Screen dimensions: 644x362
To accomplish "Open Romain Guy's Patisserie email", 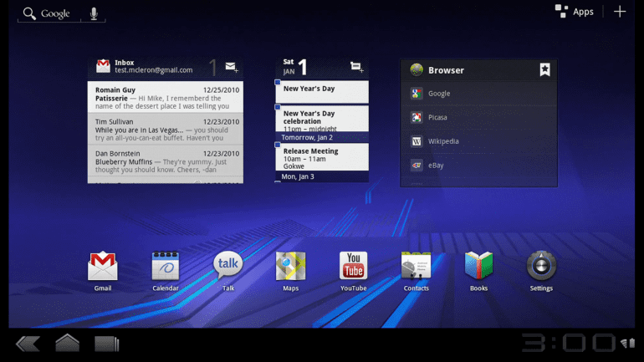I will (x=166, y=97).
